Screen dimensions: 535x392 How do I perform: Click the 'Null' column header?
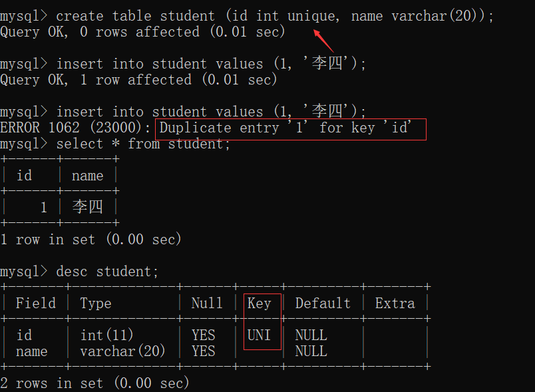[207, 303]
